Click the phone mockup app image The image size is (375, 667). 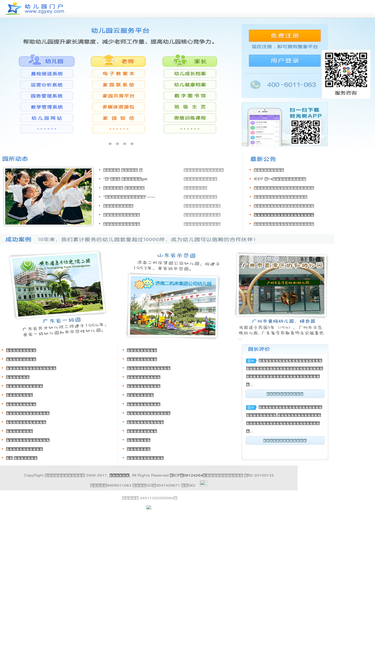click(x=264, y=127)
